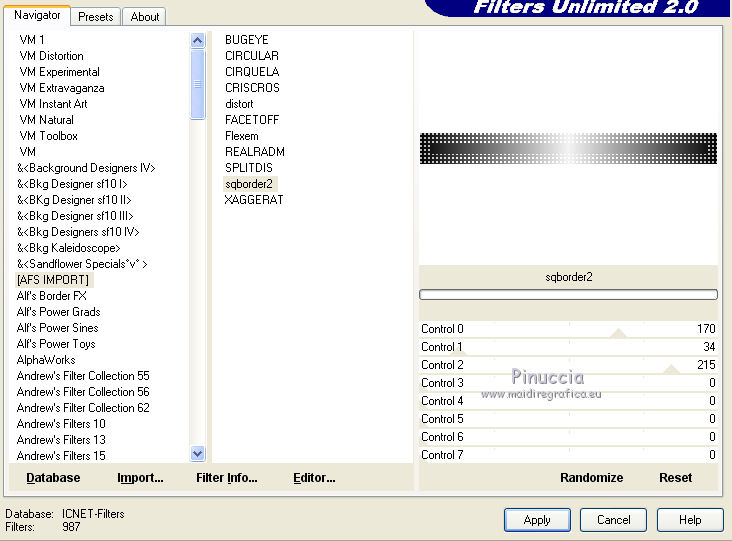The height and width of the screenshot is (541, 732).
Task: Choose the CIRCULAR filter
Action: [x=252, y=56]
